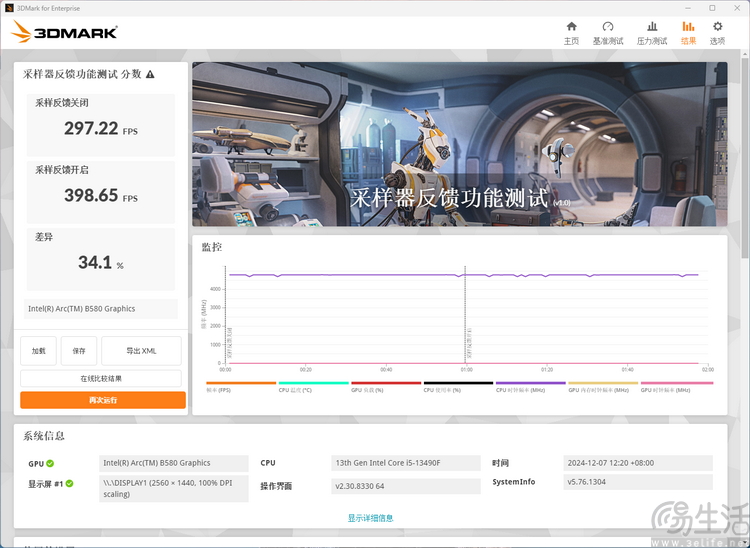
Task: Click the v5.76.1304 SystemInfo version field
Action: click(x=638, y=482)
